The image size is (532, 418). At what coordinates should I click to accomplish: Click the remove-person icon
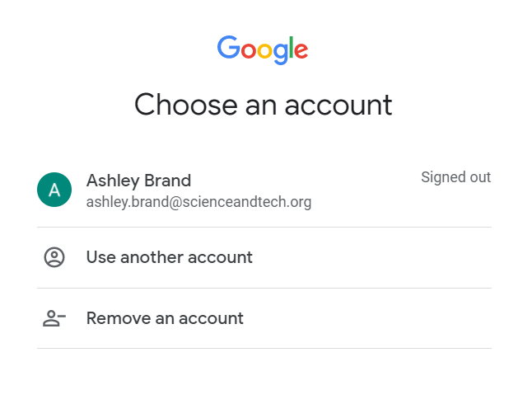[x=54, y=318]
